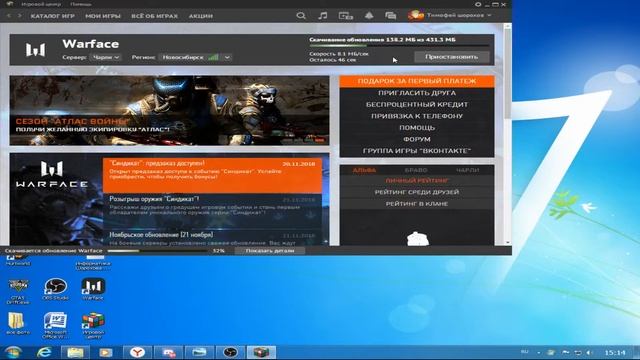Screen dimensions: 640x360
Task: Open ПОДАРОК ЗА ПЕРВЫЙ ПЛАТЕЖ link
Action: tap(417, 81)
